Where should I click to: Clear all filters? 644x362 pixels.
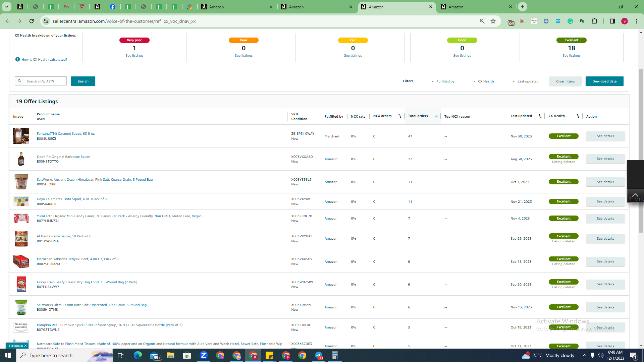tap(566, 81)
